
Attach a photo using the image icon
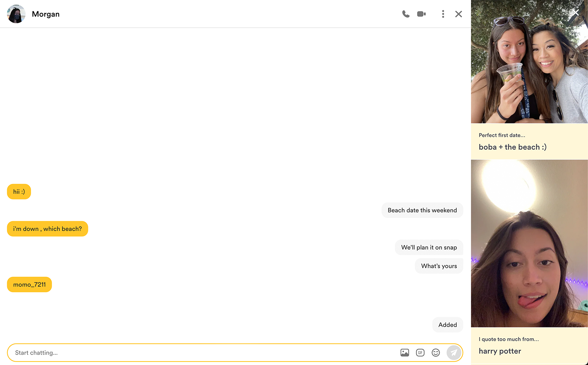pos(404,353)
